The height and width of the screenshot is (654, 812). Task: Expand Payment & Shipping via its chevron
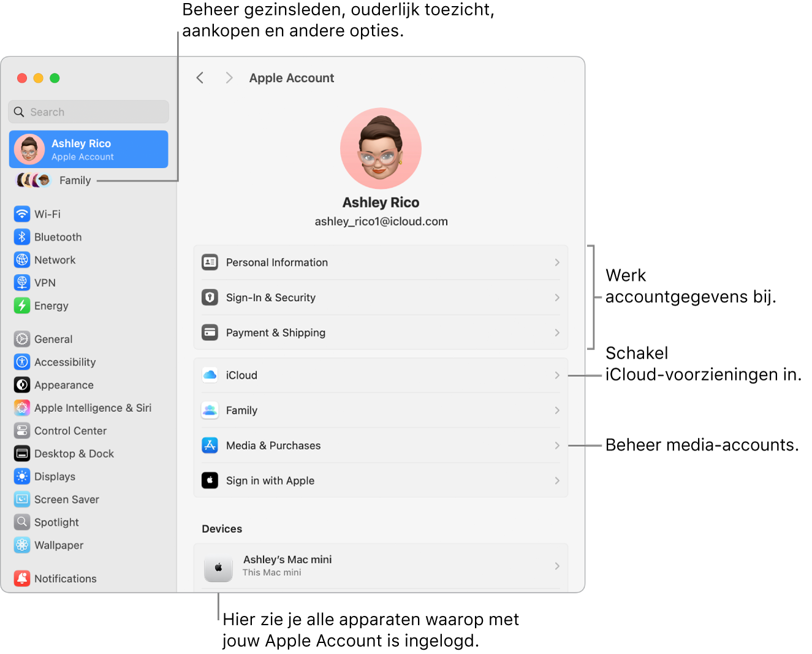click(x=557, y=332)
